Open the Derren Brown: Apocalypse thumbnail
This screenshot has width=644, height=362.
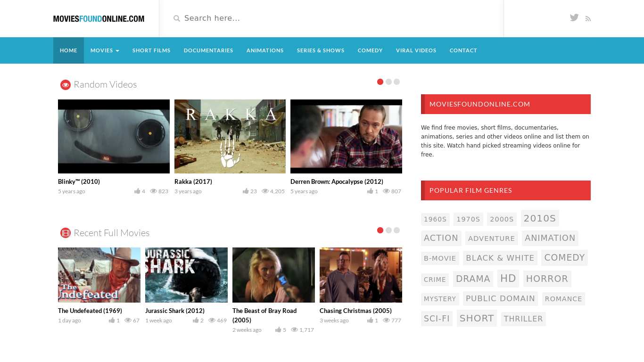[x=346, y=136]
